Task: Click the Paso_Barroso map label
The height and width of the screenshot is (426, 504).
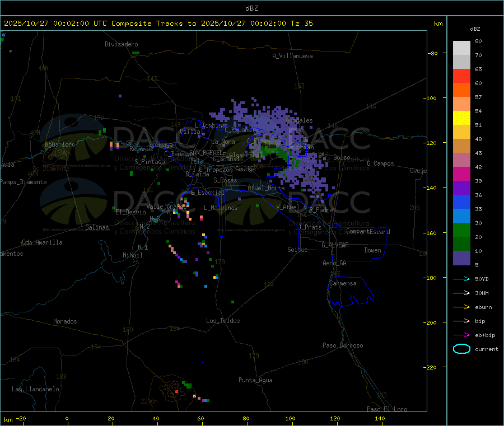Action: tap(343, 345)
